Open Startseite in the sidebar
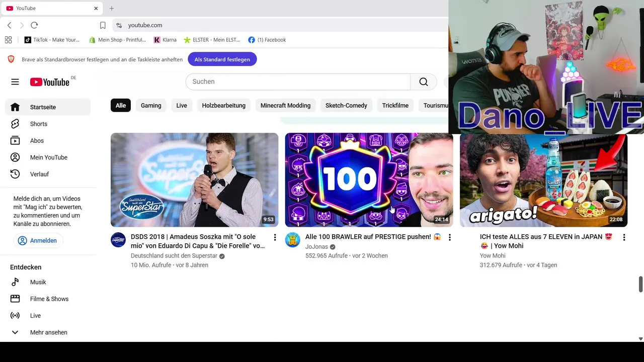The width and height of the screenshot is (644, 362). (48, 107)
